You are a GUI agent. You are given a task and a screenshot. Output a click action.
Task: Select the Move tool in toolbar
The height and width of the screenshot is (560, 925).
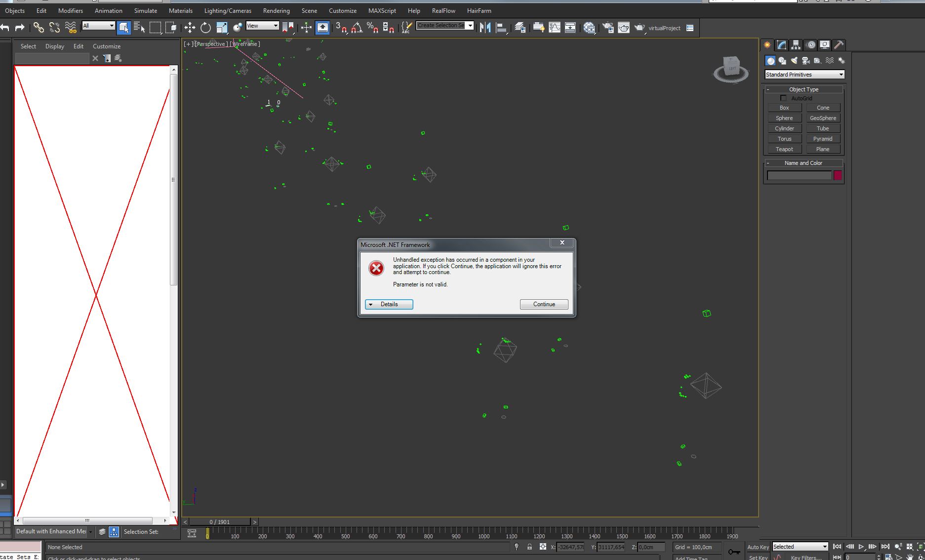190,28
